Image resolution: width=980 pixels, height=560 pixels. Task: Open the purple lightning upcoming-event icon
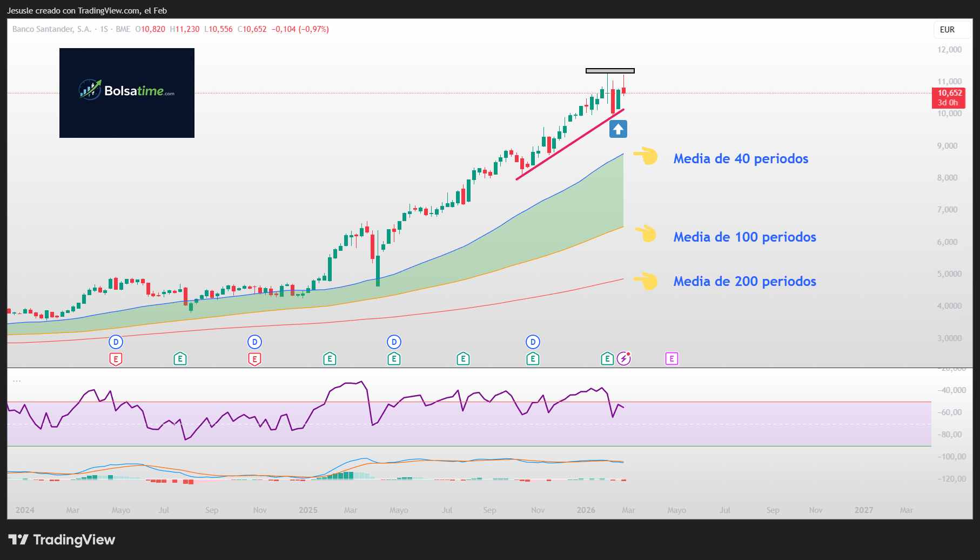(625, 358)
